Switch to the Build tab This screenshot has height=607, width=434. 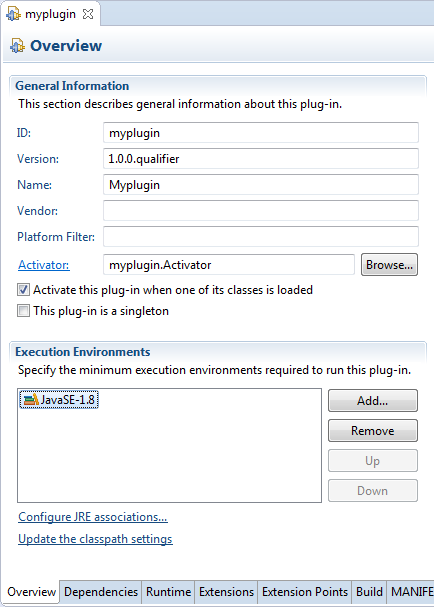coord(369,592)
